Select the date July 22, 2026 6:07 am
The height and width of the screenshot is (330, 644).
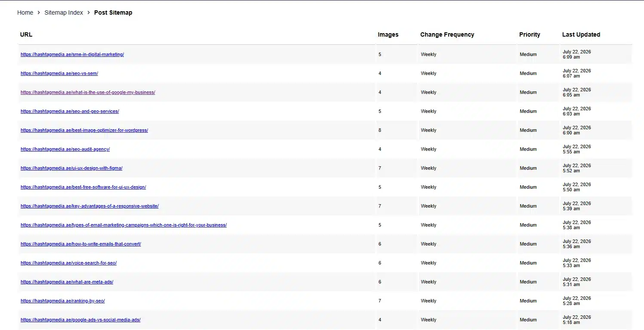pyautogui.click(x=577, y=73)
